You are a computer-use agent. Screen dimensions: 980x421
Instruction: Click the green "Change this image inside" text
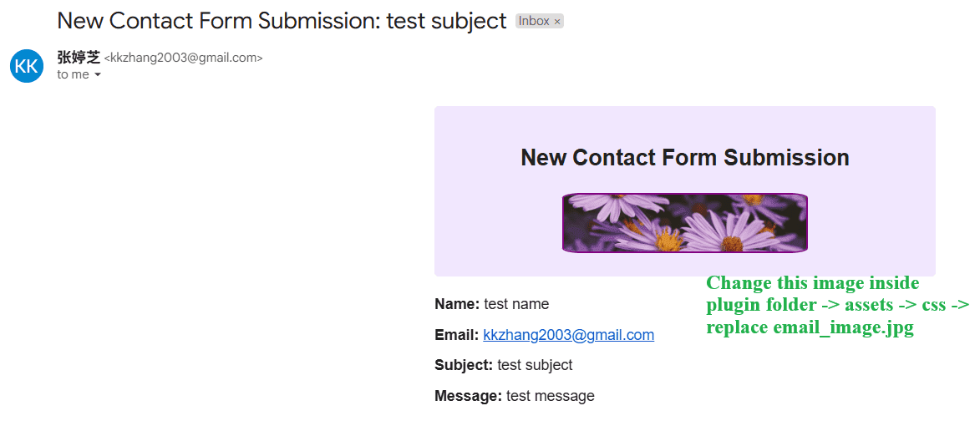pos(812,283)
